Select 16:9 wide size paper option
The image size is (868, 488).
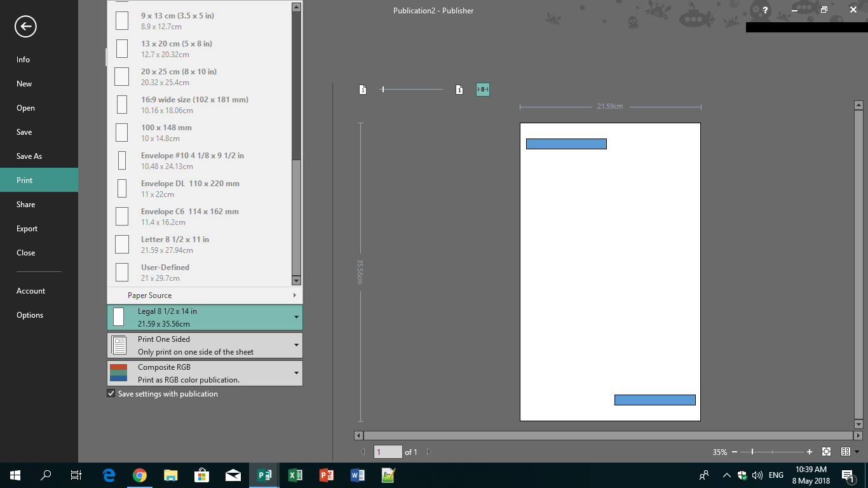point(200,105)
